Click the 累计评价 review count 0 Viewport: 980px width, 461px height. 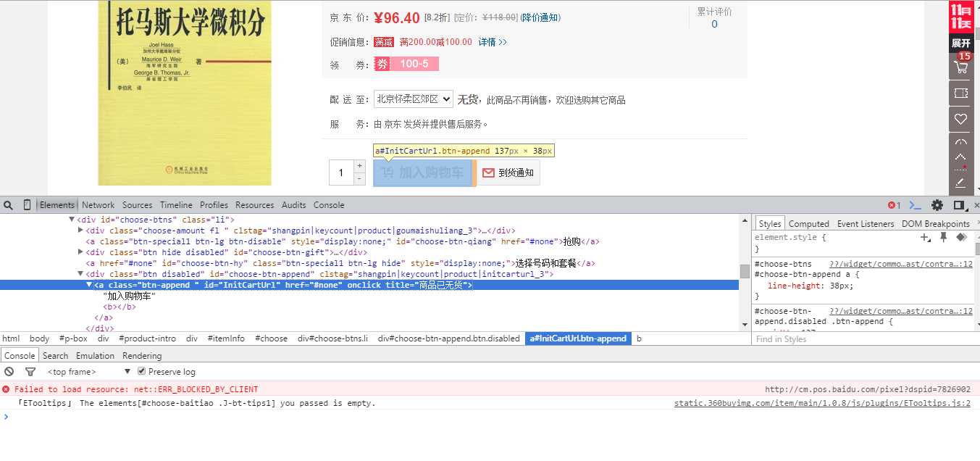tap(714, 24)
